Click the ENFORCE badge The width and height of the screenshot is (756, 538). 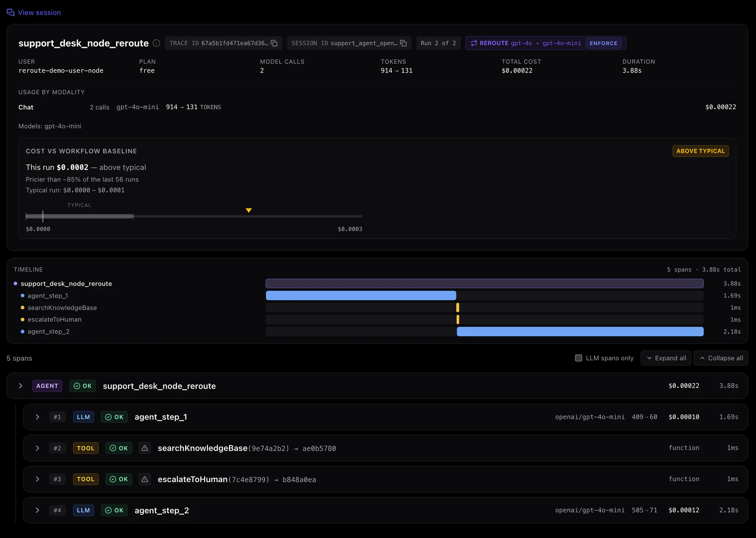pos(603,43)
